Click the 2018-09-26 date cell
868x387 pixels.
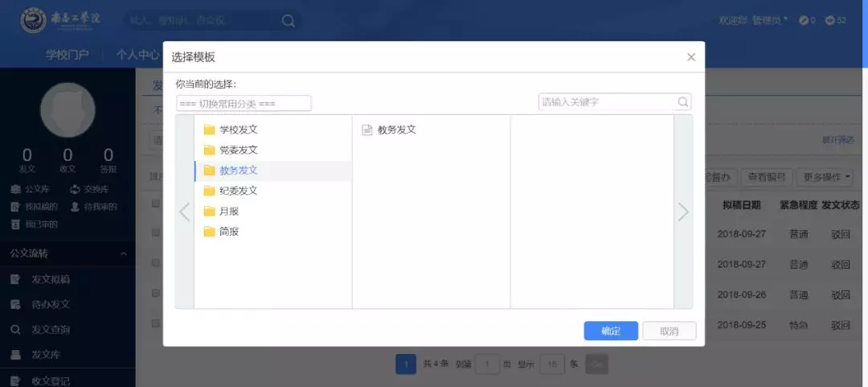pos(741,295)
